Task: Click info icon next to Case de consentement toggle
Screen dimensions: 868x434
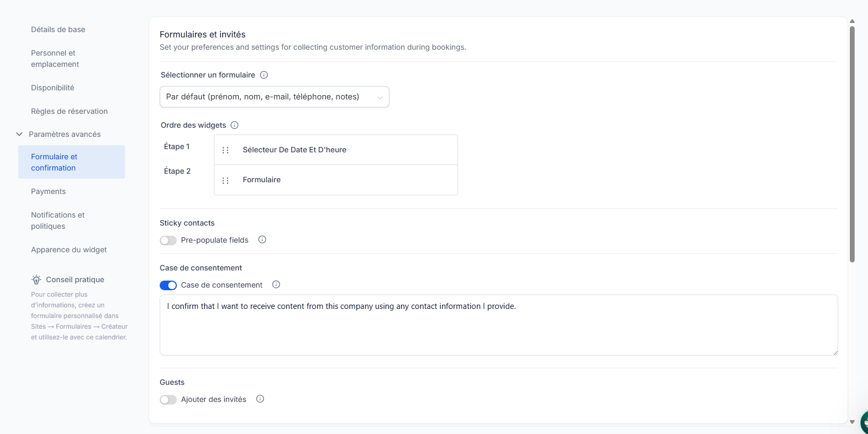Action: pos(276,285)
